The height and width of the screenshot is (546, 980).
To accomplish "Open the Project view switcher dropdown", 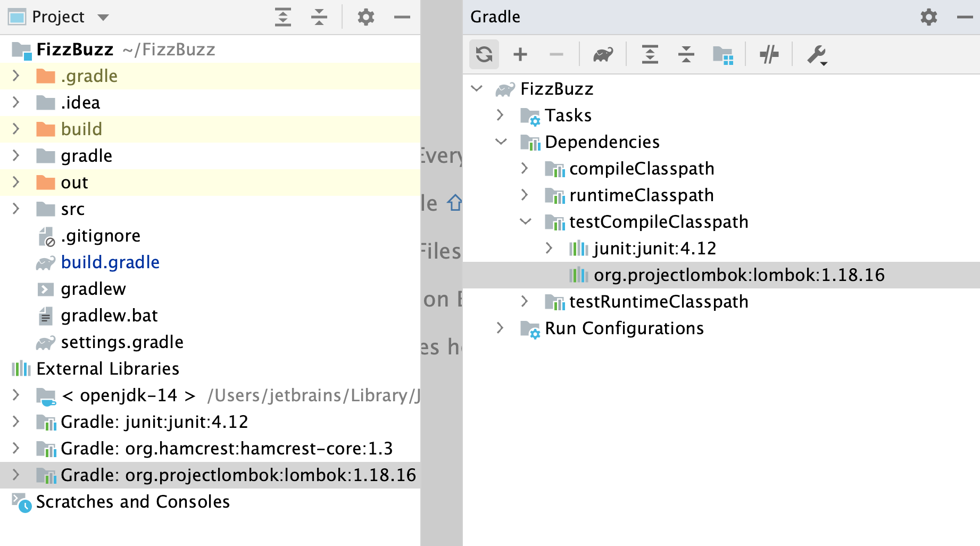I will coord(103,16).
